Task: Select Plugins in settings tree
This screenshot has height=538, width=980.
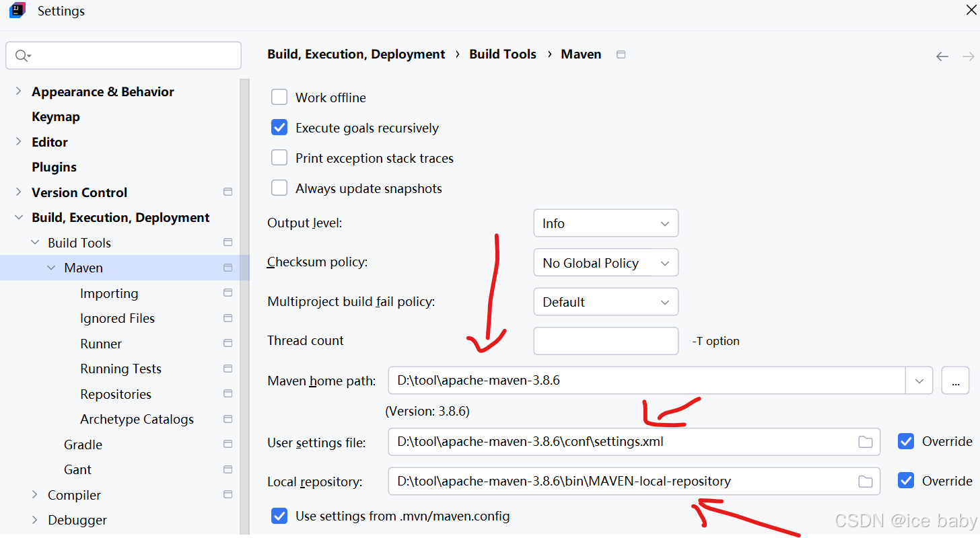Action: point(54,167)
